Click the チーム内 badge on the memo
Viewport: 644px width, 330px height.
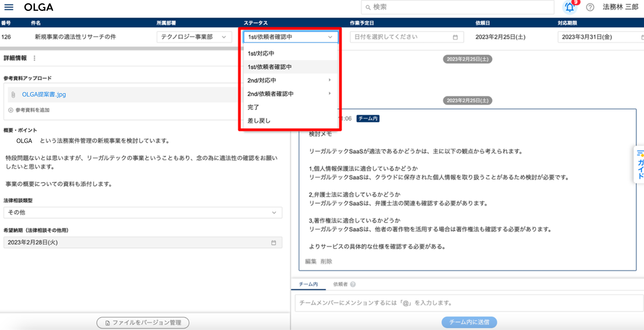coord(368,119)
